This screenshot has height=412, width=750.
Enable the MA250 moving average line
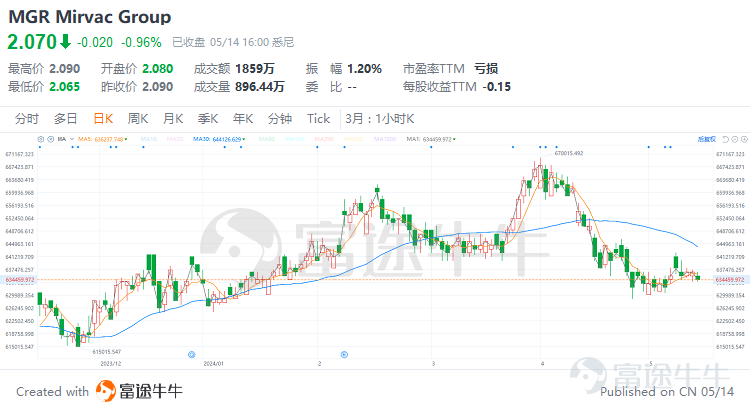[x=324, y=139]
